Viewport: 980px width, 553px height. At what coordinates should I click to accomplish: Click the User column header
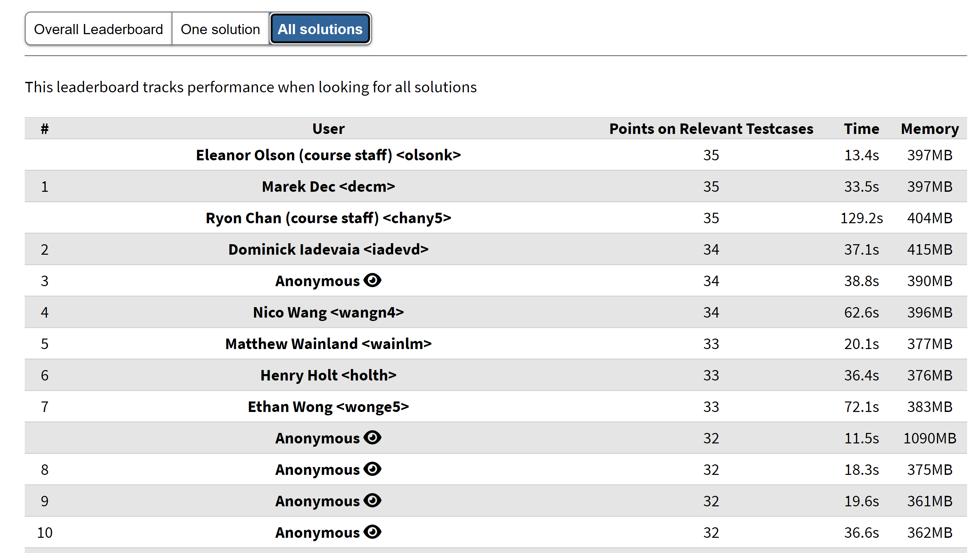point(328,129)
